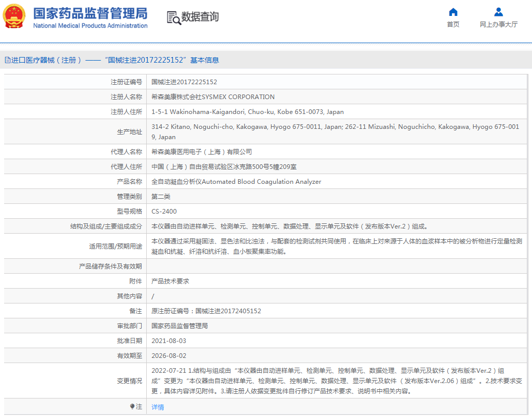The width and height of the screenshot is (532, 418).
Task: Click the 备注 row label
Action: click(x=136, y=311)
